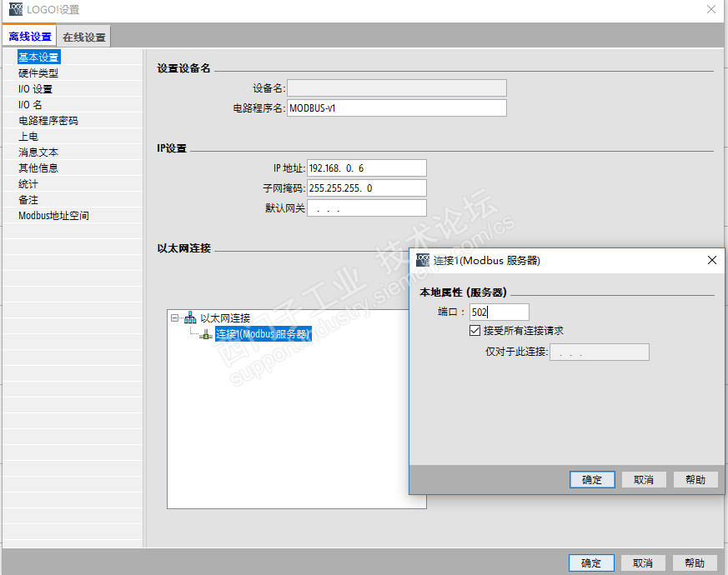The image size is (728, 575).
Task: Open the 统计 page
Action: click(x=28, y=184)
